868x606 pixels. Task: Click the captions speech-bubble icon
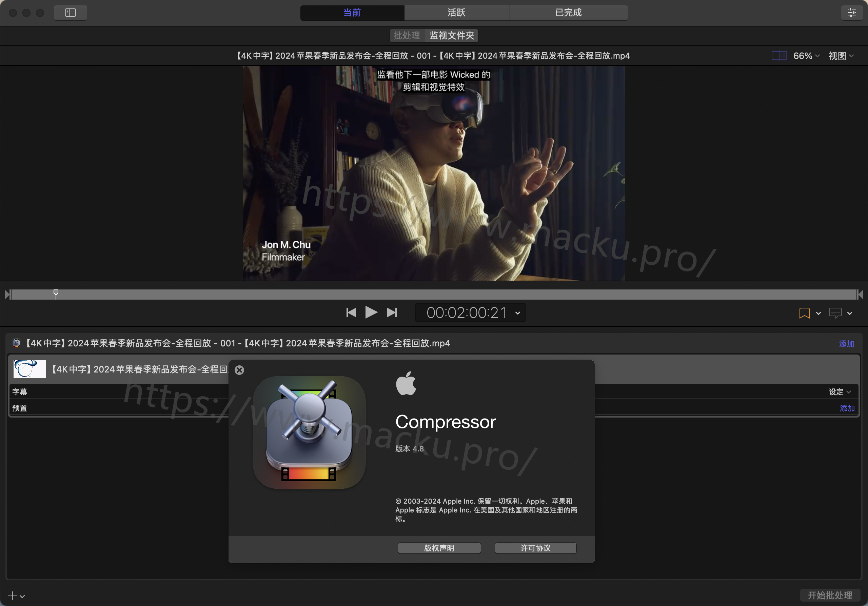835,313
